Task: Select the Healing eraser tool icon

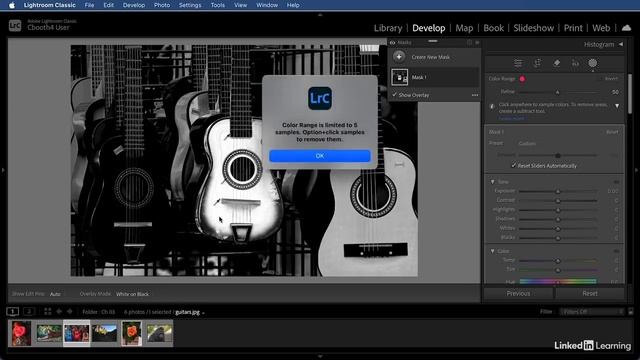Action: (556, 63)
